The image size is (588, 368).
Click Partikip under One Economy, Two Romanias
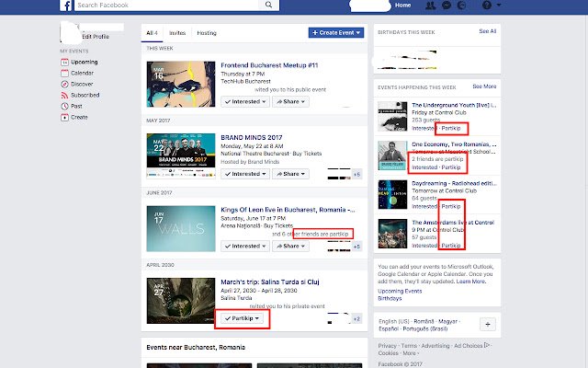pos(451,167)
